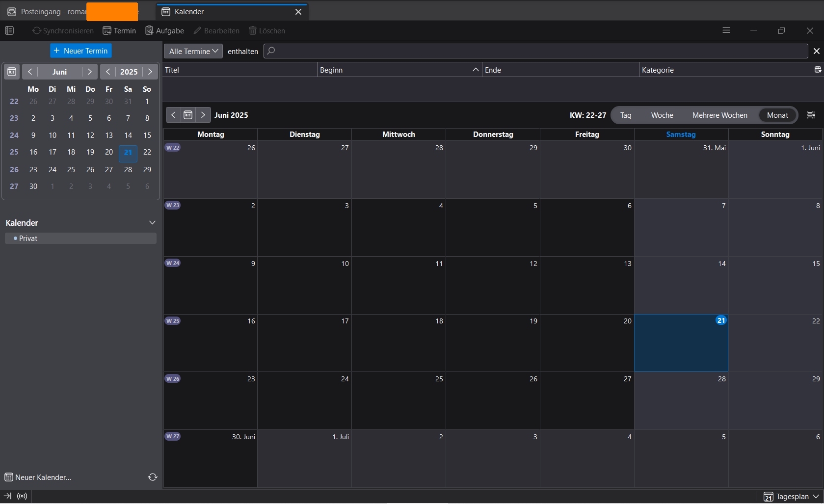The width and height of the screenshot is (824, 504).
Task: Click the column picker icon beside Kategorie
Action: [818, 70]
